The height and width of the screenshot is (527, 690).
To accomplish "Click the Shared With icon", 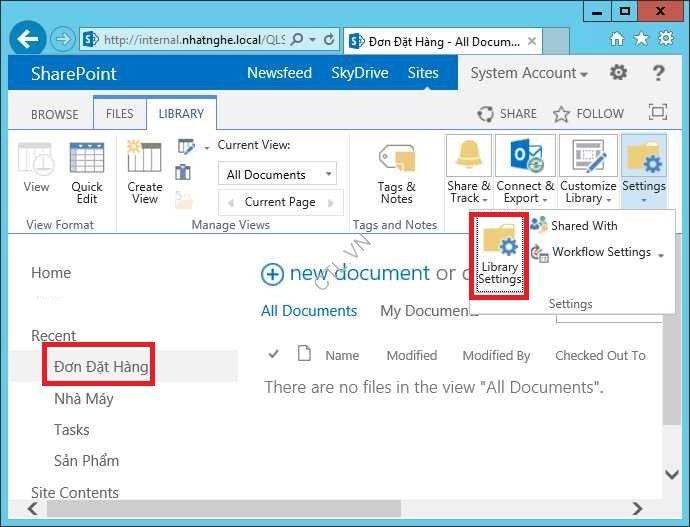I will (x=540, y=225).
